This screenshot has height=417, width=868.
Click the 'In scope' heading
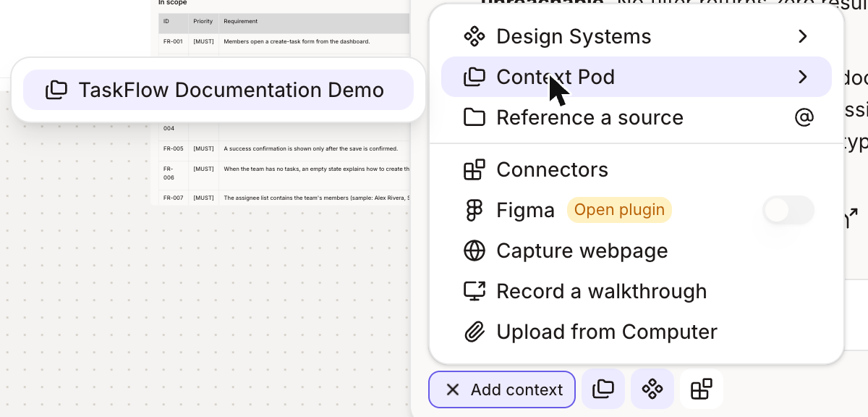(x=173, y=3)
